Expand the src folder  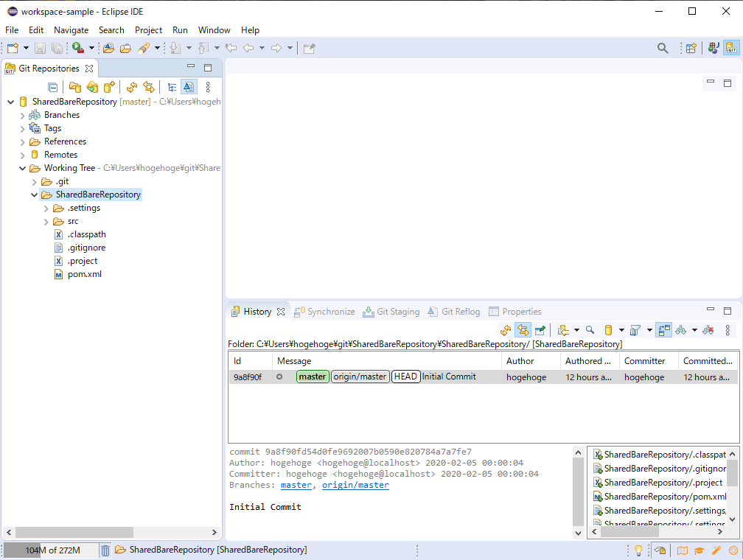point(46,221)
